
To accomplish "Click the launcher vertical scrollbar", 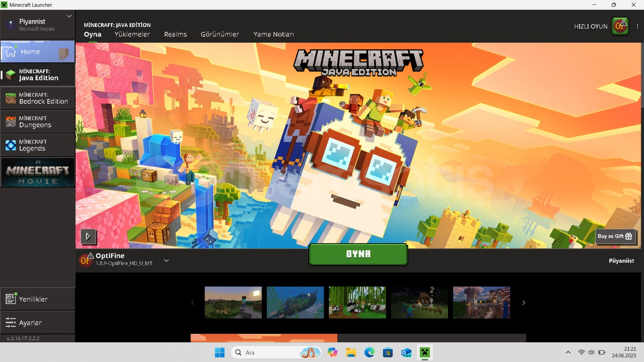I will [x=642, y=74].
